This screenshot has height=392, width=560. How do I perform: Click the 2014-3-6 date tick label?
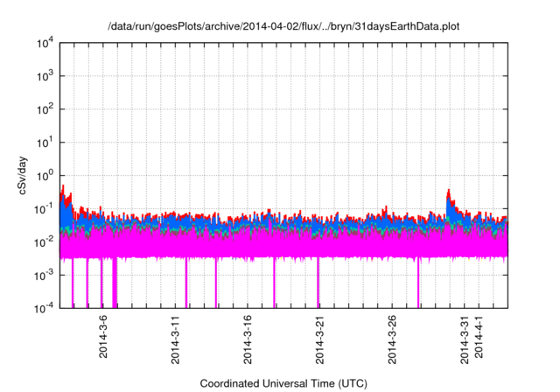(103, 336)
